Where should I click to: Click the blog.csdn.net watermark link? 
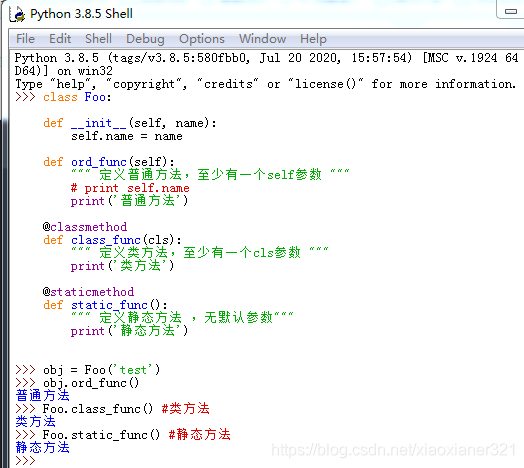394,450
